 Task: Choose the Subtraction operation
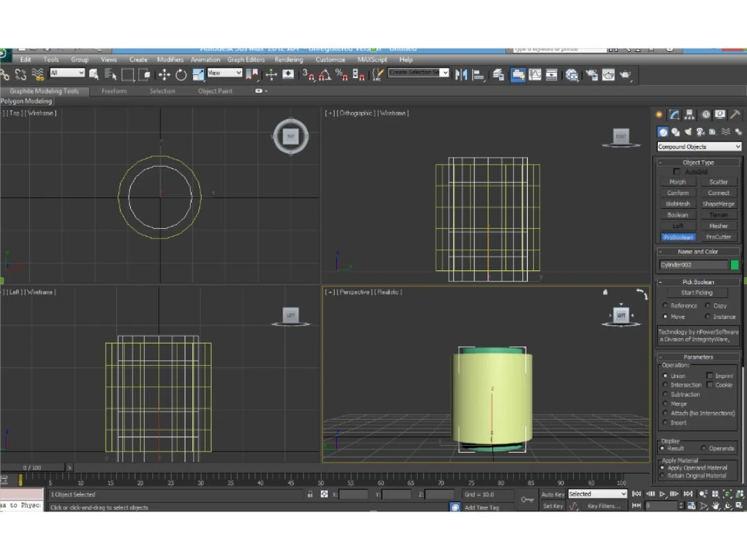665,394
